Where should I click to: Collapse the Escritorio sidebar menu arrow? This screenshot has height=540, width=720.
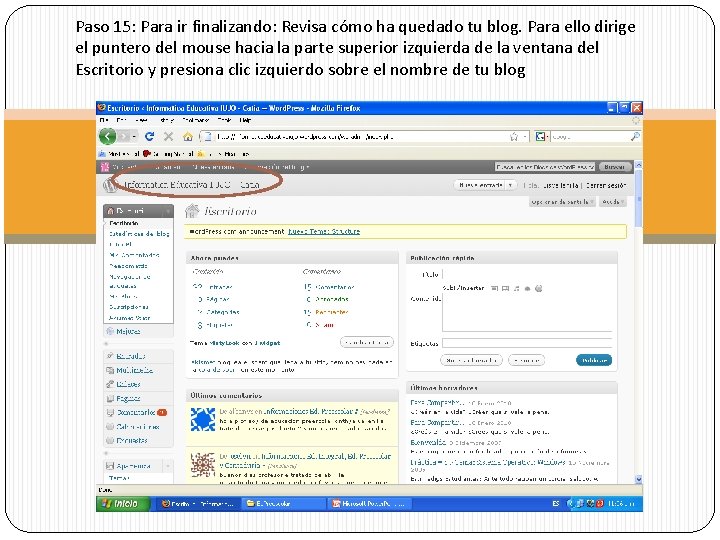point(168,211)
